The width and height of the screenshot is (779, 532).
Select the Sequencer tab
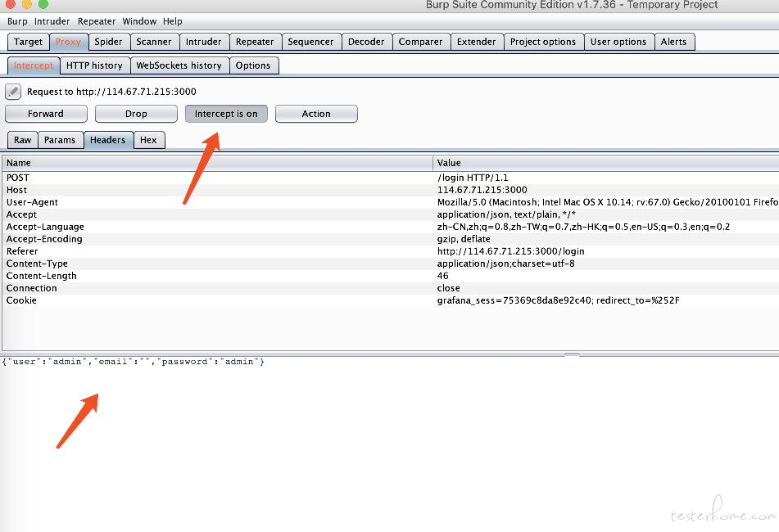coord(311,42)
